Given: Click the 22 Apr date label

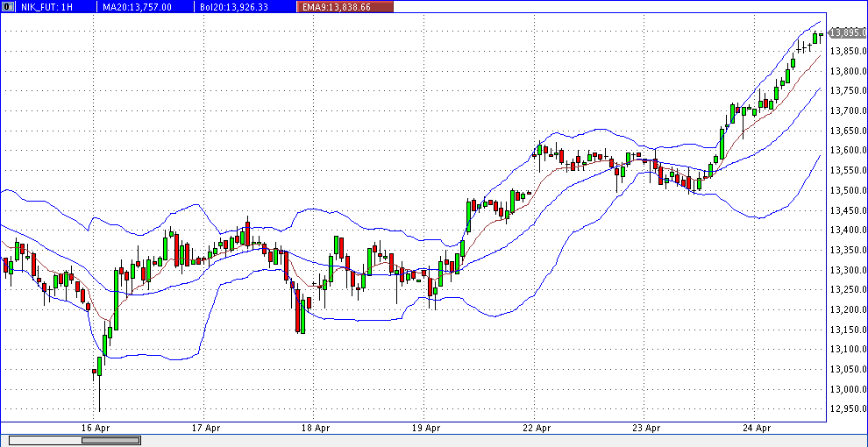Looking at the screenshot, I should coord(537,428).
